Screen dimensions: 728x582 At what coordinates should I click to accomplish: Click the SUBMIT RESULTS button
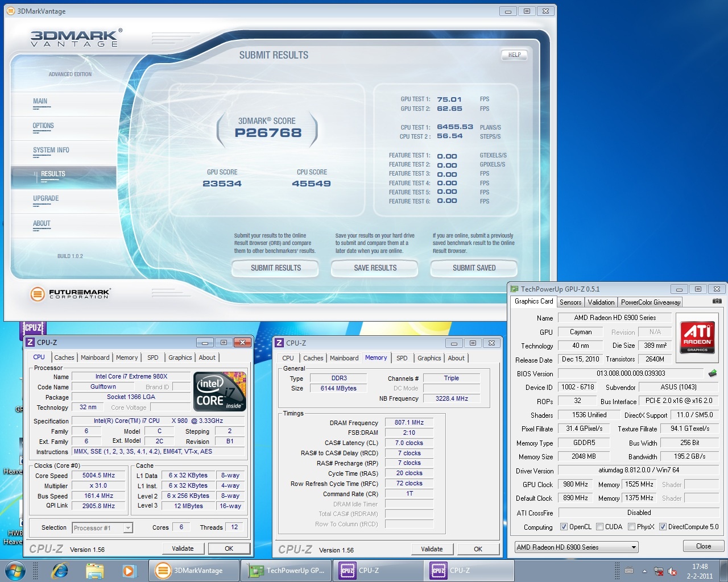[276, 268]
